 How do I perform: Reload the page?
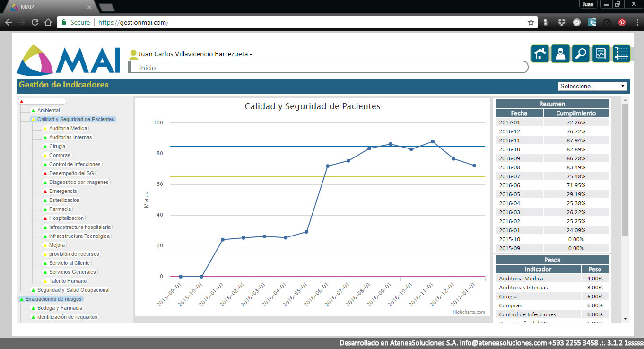[x=35, y=22]
